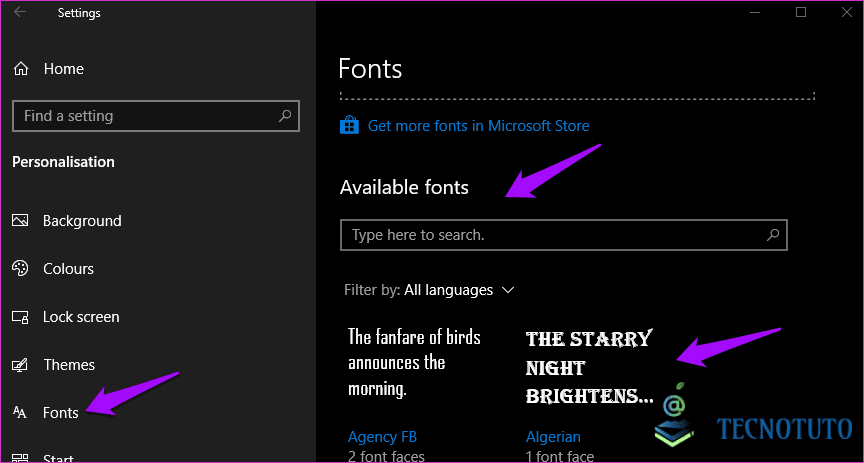Open the Algerian font preview

(590, 367)
